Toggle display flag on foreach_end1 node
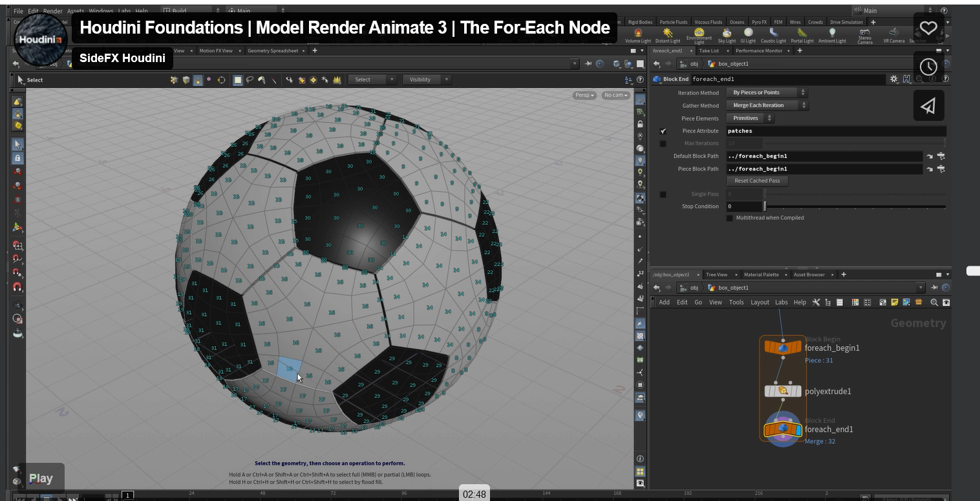The image size is (980, 501). pos(798,430)
